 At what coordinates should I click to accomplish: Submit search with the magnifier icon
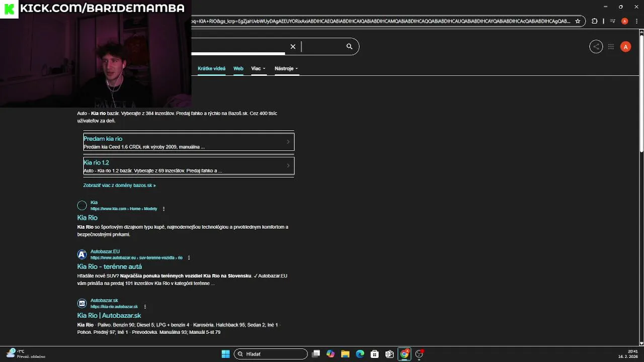349,46
